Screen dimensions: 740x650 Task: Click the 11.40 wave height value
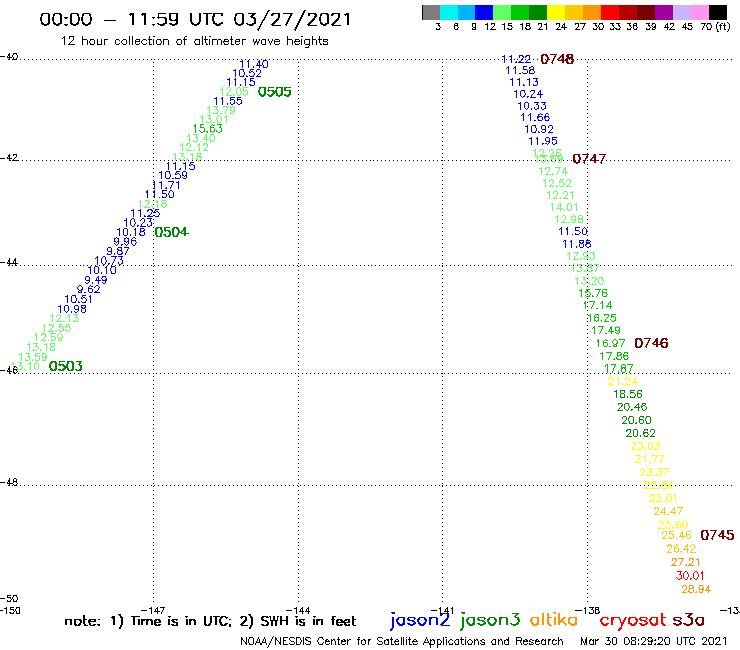point(254,64)
